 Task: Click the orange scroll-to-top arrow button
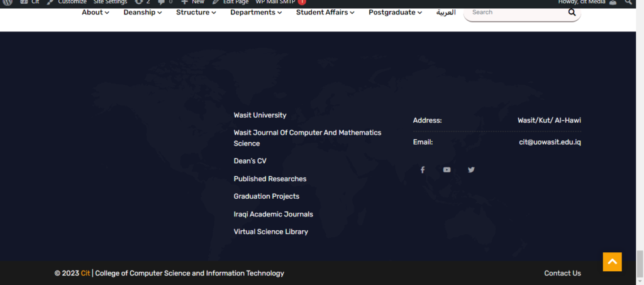[612, 262]
